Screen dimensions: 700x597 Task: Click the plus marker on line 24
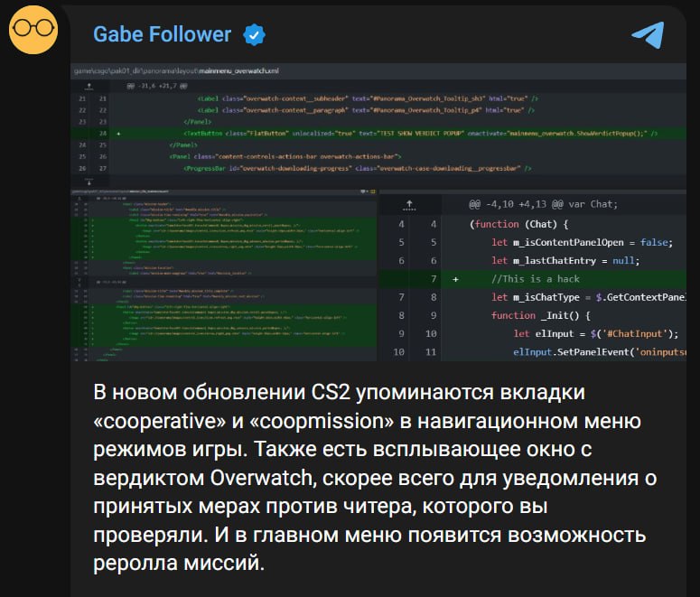(x=118, y=134)
